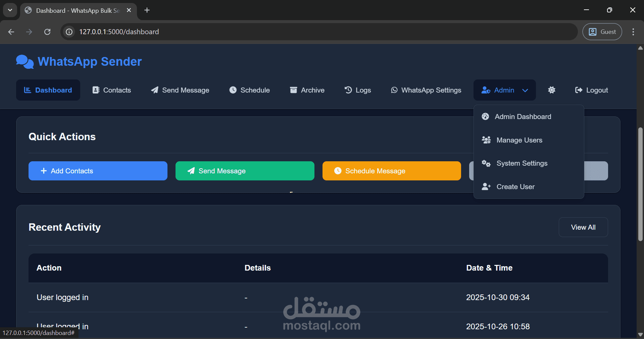Click the browser forward arrow
This screenshot has height=339, width=644.
click(x=29, y=32)
